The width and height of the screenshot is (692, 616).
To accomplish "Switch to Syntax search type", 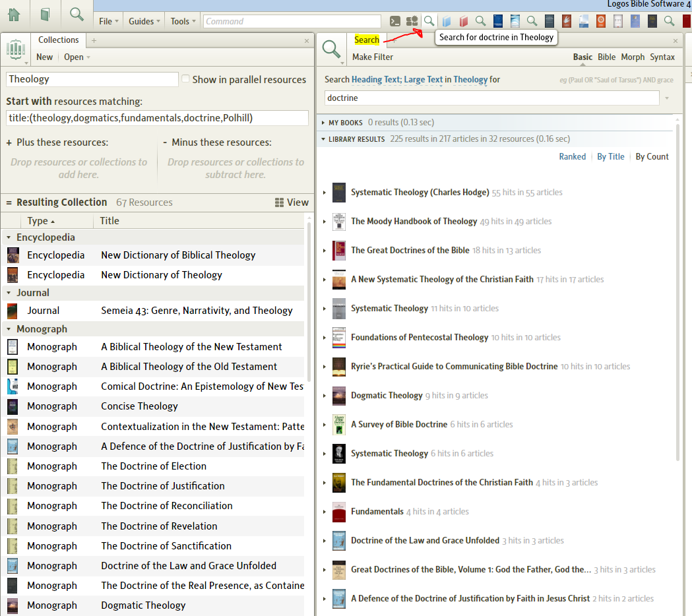I will pos(662,57).
